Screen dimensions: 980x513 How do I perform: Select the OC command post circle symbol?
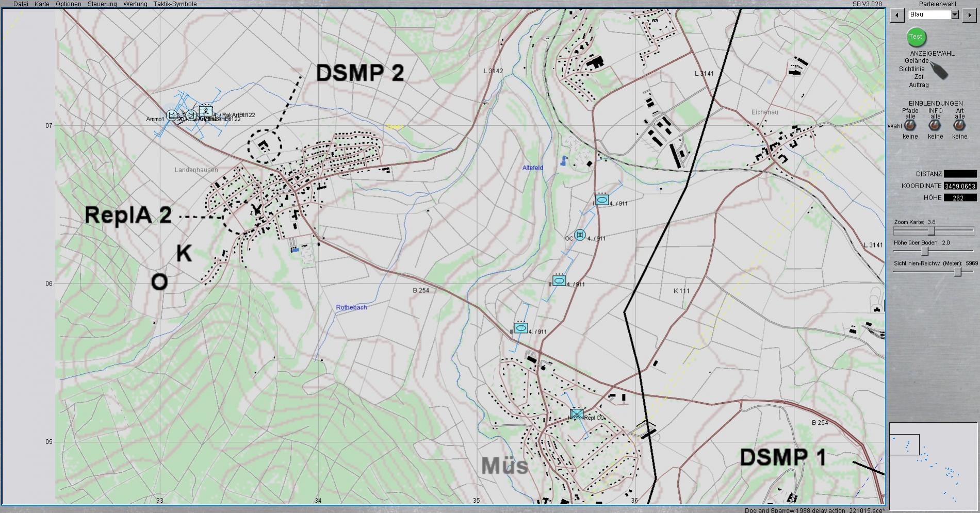point(580,236)
